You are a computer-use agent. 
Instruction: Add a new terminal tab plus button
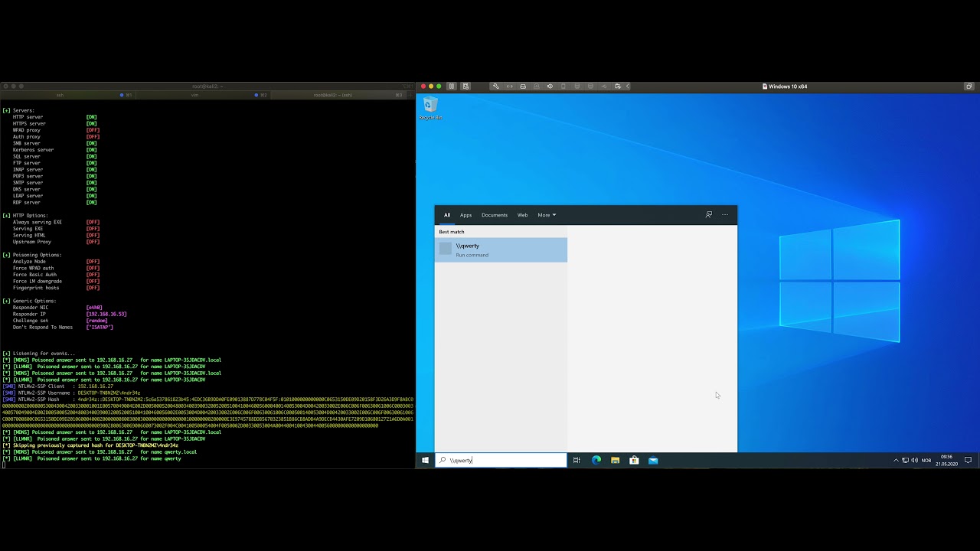tap(410, 95)
